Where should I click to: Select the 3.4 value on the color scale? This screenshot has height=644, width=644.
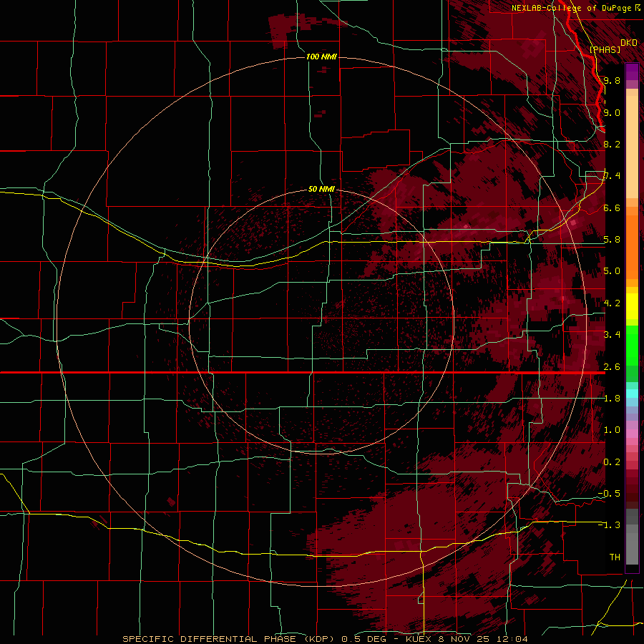pos(612,335)
